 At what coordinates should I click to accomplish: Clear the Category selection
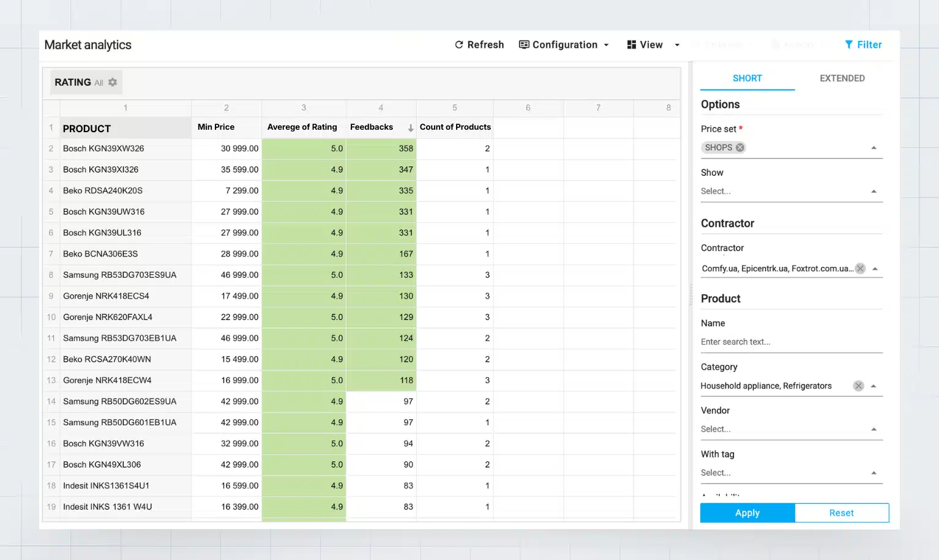858,386
